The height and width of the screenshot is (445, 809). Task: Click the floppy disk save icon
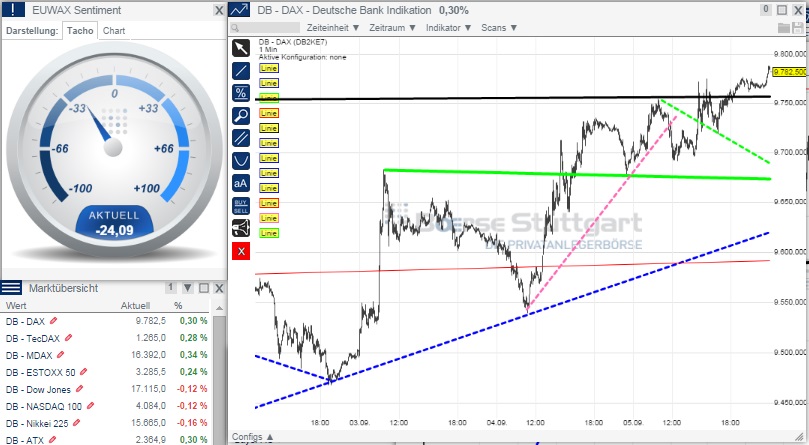coord(797,28)
